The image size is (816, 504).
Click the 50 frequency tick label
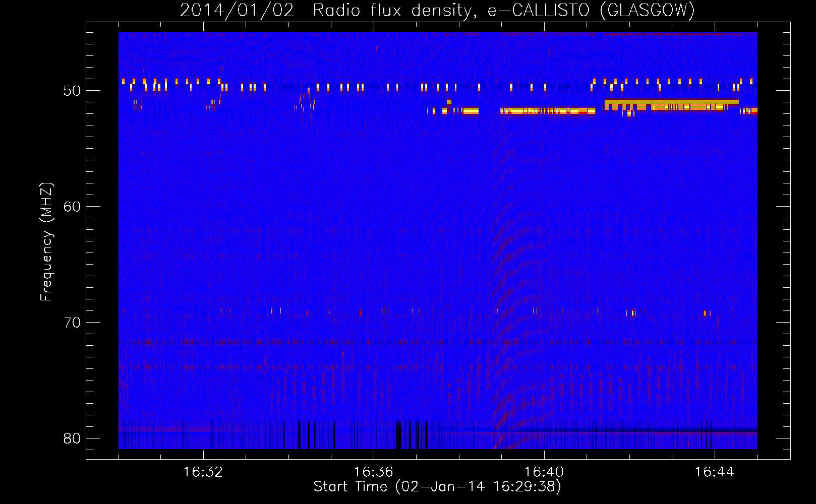[72, 91]
